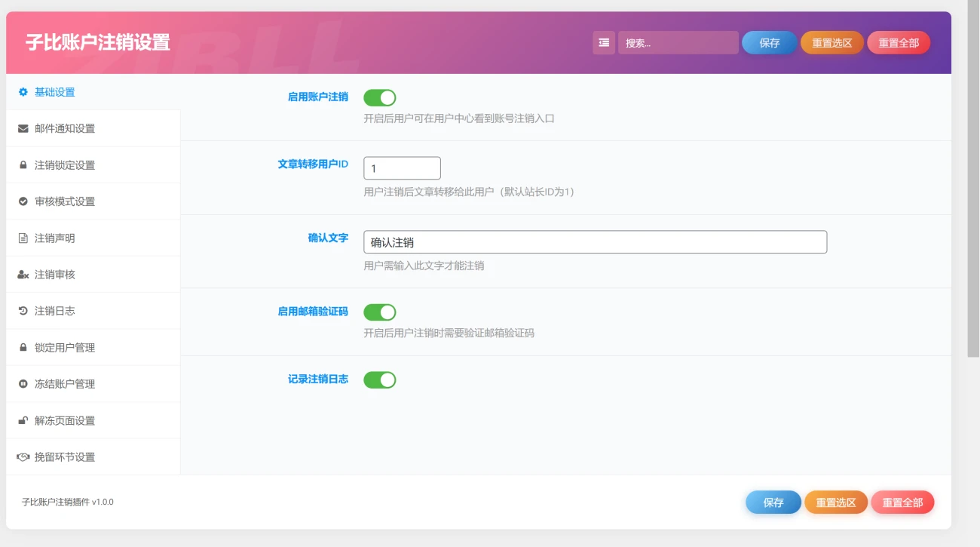The image size is (980, 547).
Task: Click the blue 保存 button at top
Action: click(769, 42)
